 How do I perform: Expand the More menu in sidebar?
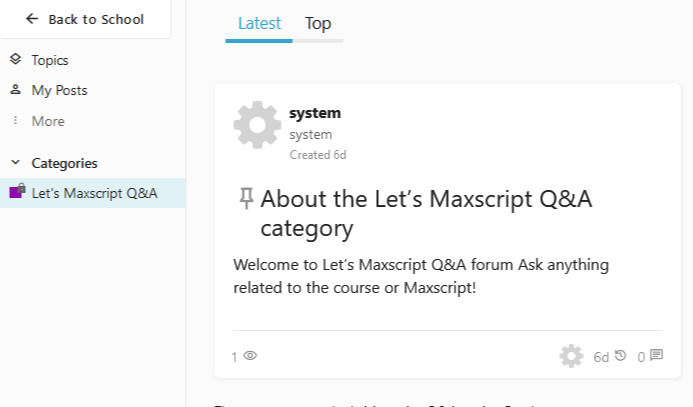[48, 121]
